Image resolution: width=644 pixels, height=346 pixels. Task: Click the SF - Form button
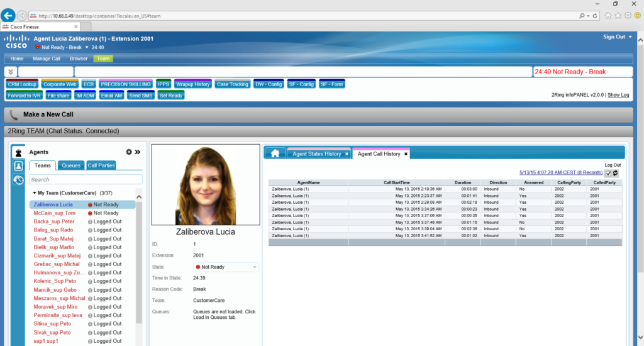point(332,84)
